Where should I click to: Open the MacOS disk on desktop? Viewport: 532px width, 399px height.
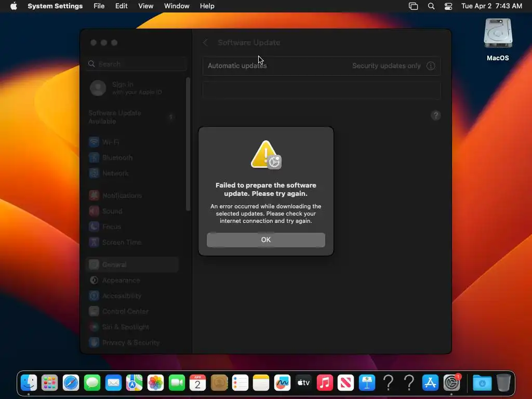click(498, 40)
